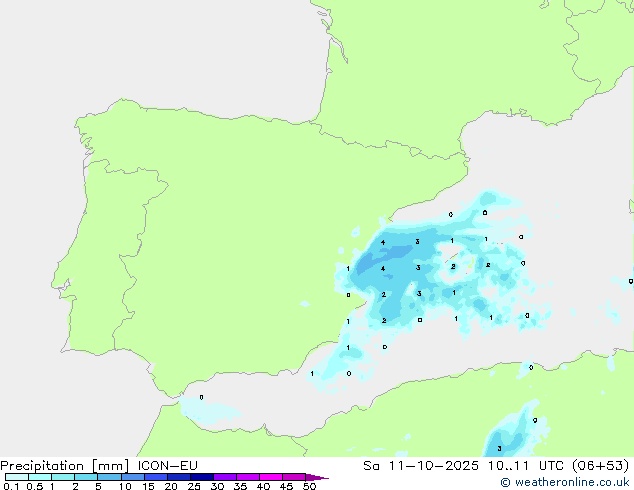The width and height of the screenshot is (634, 490).
Task: Select the 35–40 mm violet legend swatch
Action: [248, 477]
